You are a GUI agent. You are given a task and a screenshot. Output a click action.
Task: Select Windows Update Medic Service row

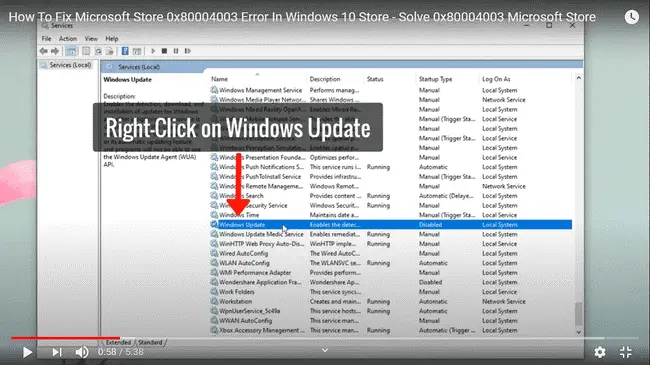(390, 234)
